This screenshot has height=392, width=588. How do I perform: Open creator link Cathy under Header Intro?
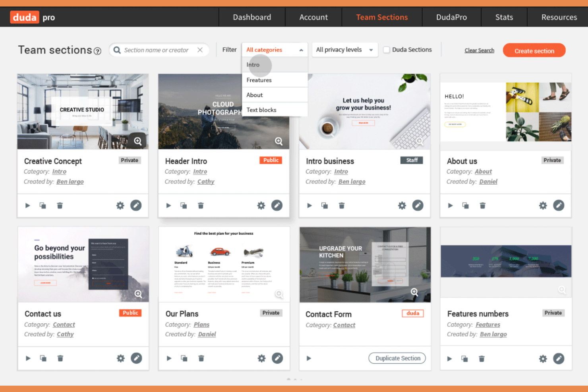pos(206,182)
